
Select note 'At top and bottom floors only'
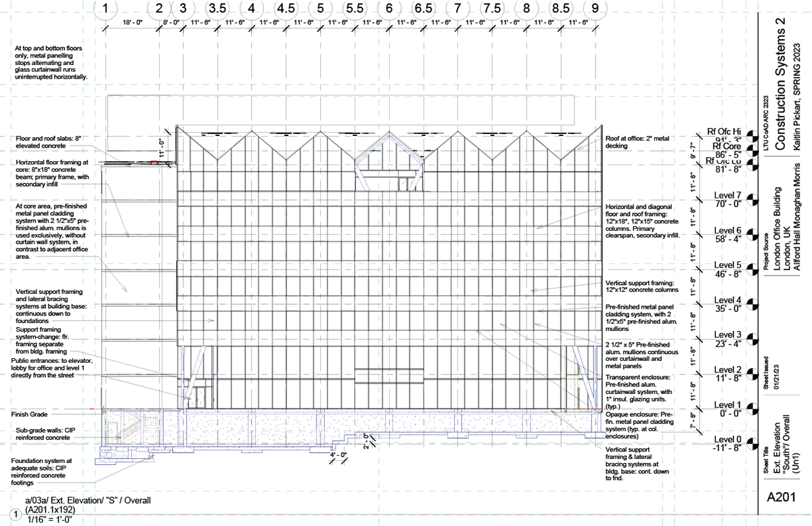click(x=51, y=63)
